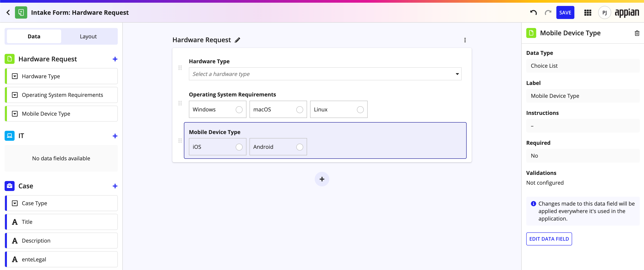This screenshot has width=644, height=270.
Task: Click the blue IT laptop icon
Action: coord(10,136)
